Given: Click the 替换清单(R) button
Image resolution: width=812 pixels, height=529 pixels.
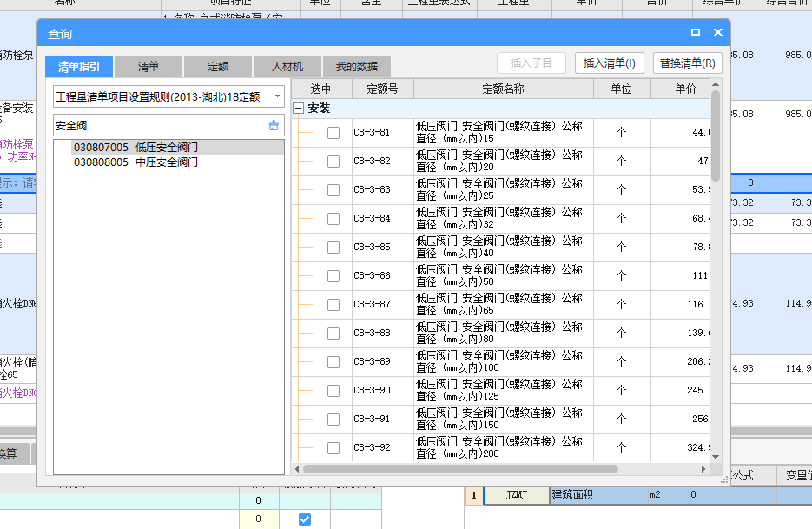Looking at the screenshot, I should [x=688, y=63].
